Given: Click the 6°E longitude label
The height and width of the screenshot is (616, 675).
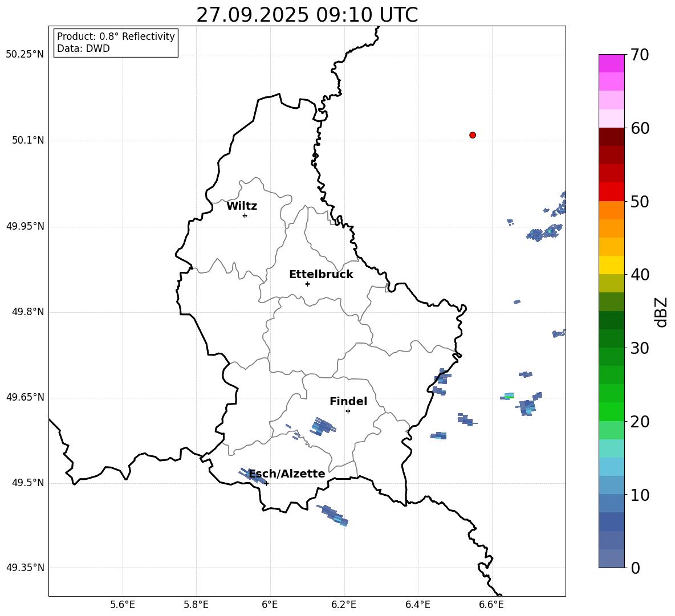Looking at the screenshot, I should pyautogui.click(x=270, y=605).
